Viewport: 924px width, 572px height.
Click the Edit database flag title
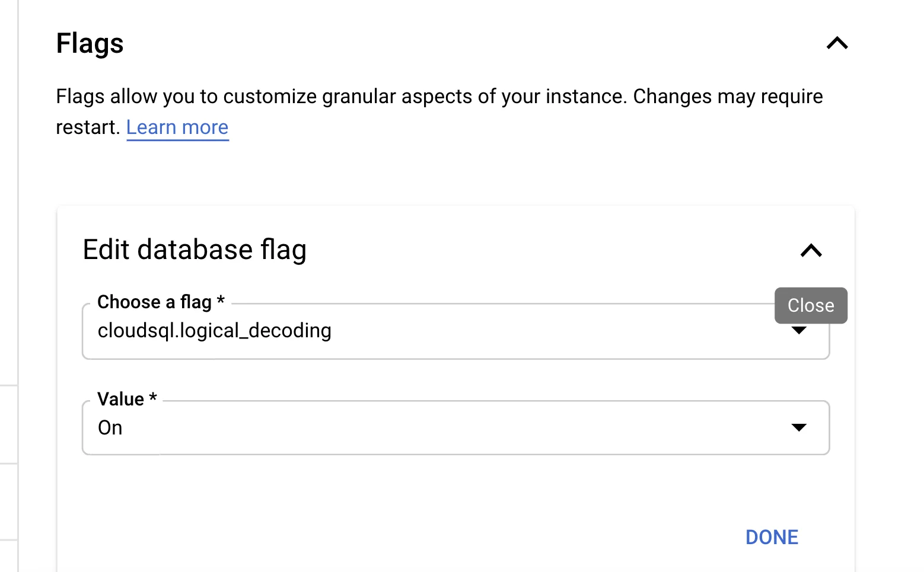(x=195, y=250)
